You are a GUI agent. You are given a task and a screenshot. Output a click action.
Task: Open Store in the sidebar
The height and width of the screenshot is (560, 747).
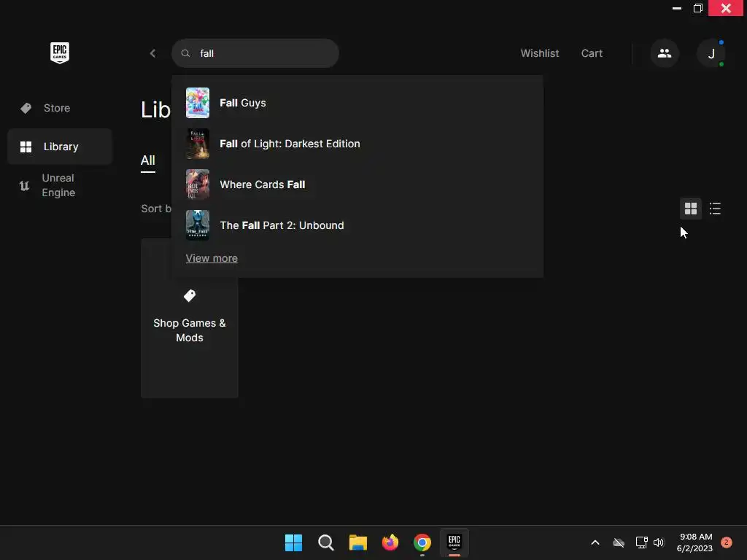coord(60,108)
